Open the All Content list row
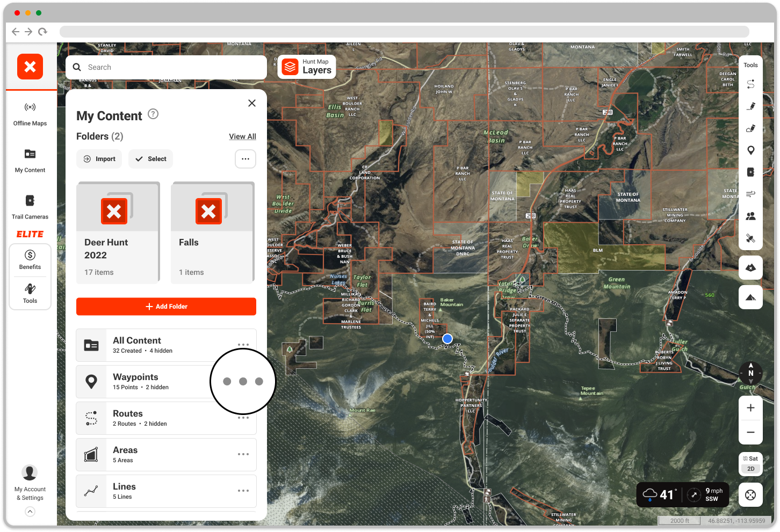Viewport: 780px width, 532px height. coord(166,345)
